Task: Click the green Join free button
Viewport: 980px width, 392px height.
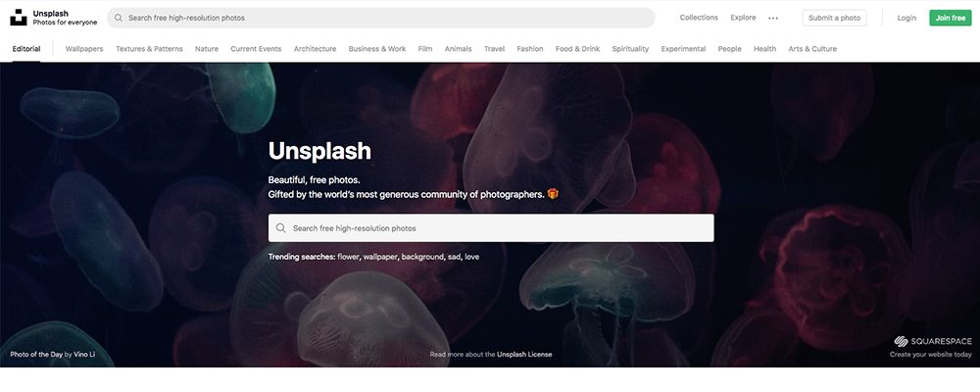Action: (950, 19)
